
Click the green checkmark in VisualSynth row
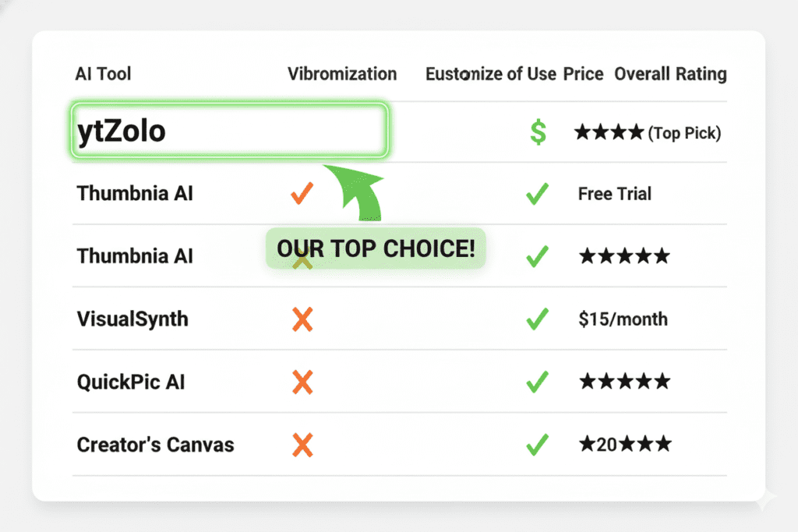537,319
